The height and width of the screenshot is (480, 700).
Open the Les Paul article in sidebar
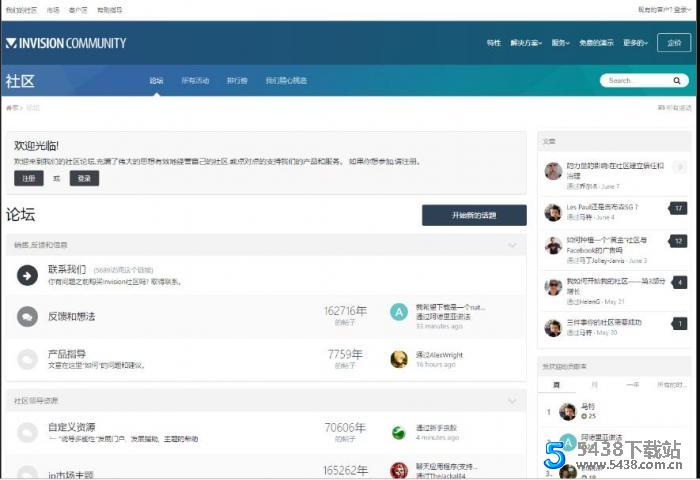tap(602, 207)
